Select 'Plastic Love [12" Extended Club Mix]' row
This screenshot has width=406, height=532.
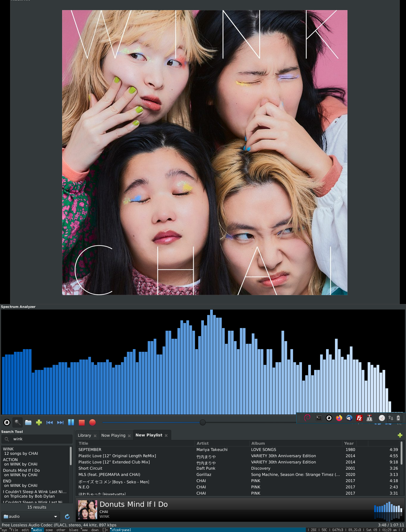click(x=238, y=462)
